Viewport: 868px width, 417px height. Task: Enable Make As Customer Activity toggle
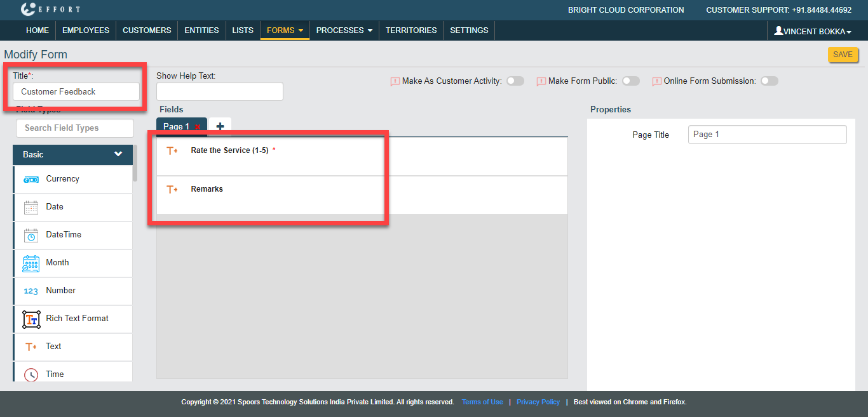[x=515, y=81]
